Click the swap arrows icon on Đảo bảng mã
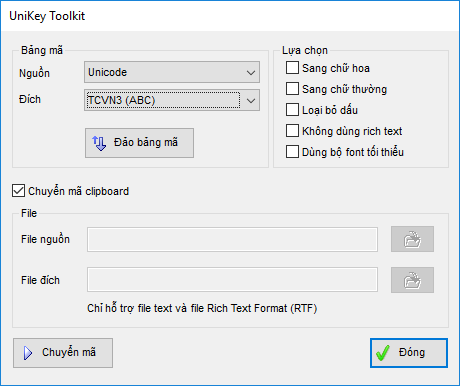460x386 pixels. pyautogui.click(x=99, y=143)
